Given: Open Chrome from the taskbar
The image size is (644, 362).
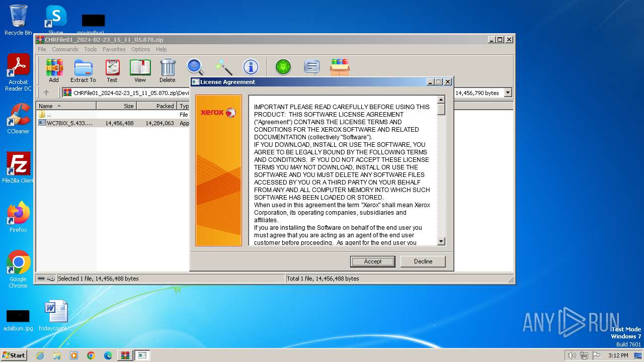Looking at the screenshot, I should tap(91, 355).
